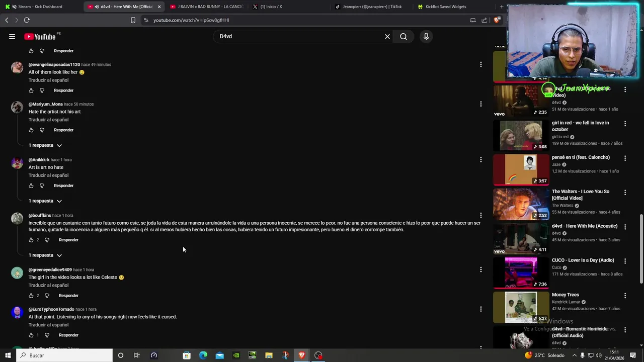644x362 pixels.
Task: Expand 1 respuesta under bouffkins comment
Action: point(45,255)
